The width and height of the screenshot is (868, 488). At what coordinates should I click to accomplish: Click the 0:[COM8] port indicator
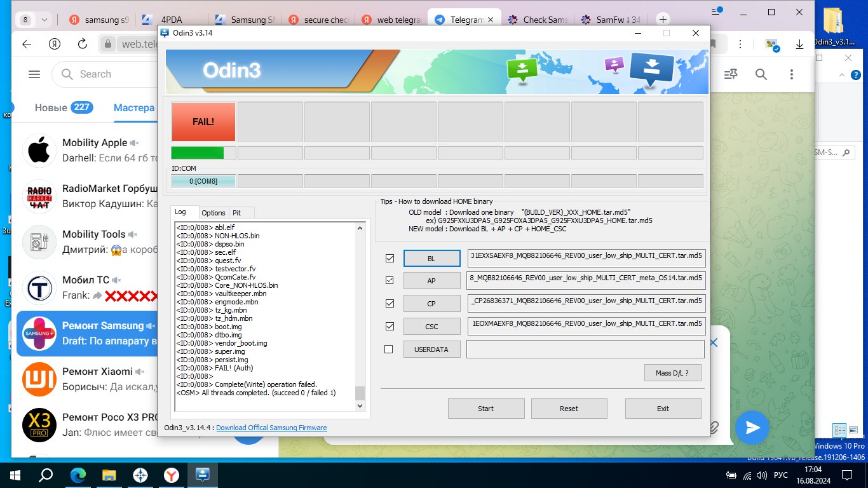click(203, 181)
